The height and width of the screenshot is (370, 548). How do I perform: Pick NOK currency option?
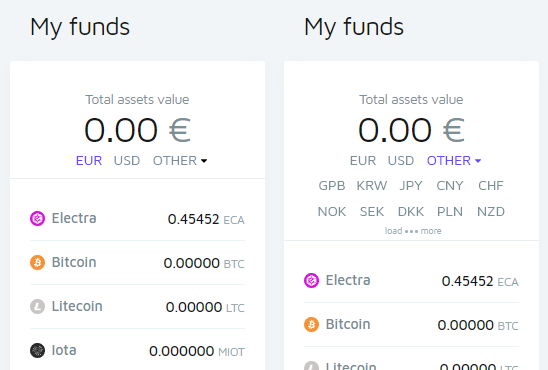332,212
